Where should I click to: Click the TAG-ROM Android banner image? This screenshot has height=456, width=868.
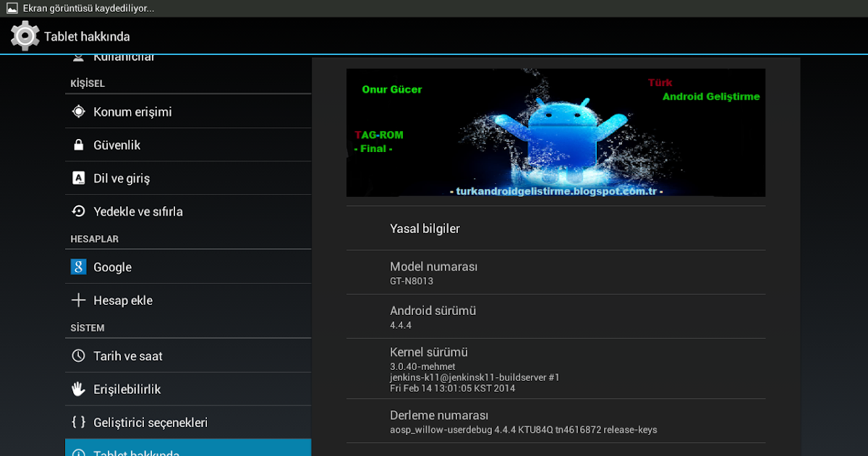(x=556, y=132)
